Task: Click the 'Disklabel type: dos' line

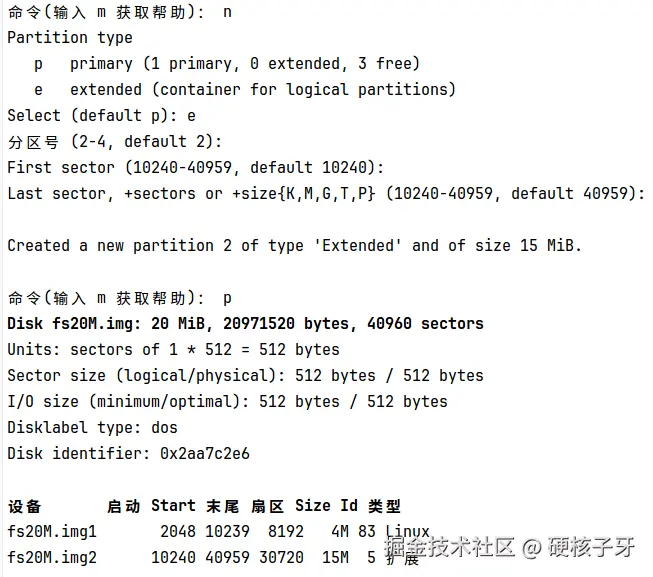Action: (x=92, y=427)
